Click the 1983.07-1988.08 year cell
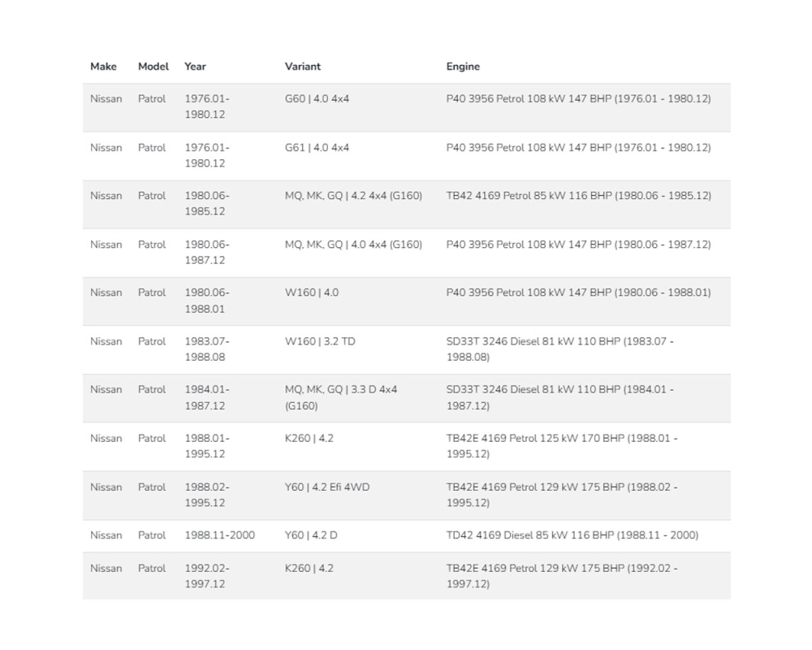Image resolution: width=812 pixels, height=650 pixels. (x=206, y=349)
